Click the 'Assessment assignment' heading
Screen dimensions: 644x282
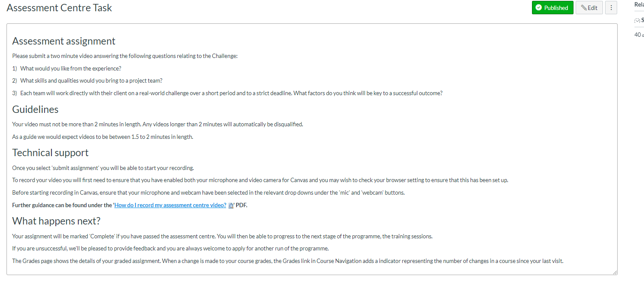tap(64, 41)
